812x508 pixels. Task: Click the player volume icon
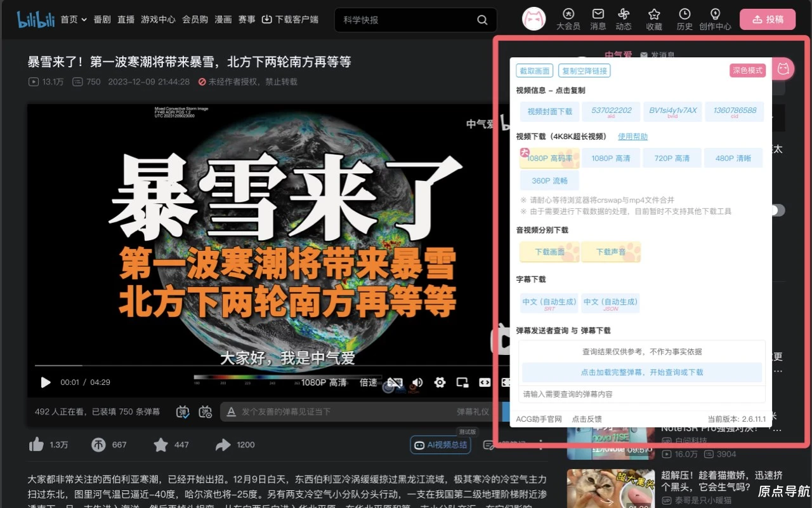coord(417,382)
